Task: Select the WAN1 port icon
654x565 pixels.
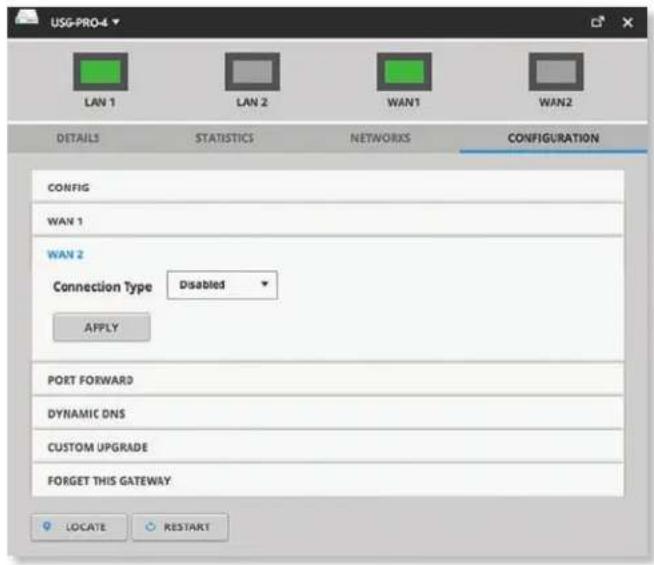Action: 404,72
